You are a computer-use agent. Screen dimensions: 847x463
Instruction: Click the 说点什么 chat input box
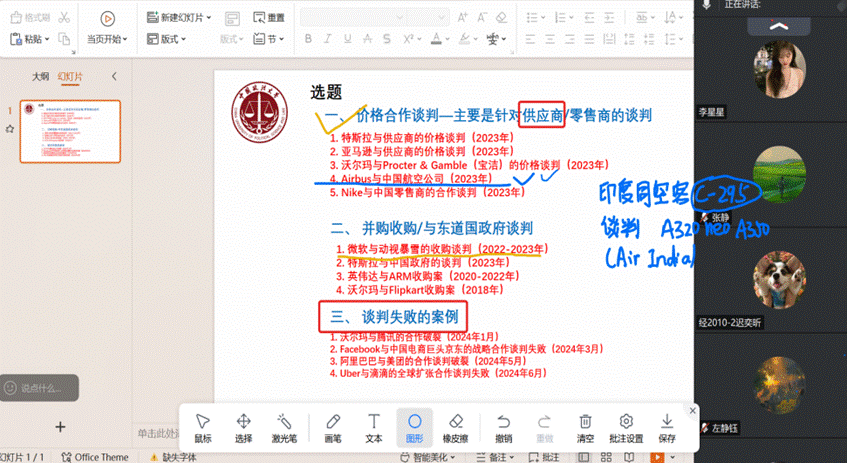coord(40,387)
